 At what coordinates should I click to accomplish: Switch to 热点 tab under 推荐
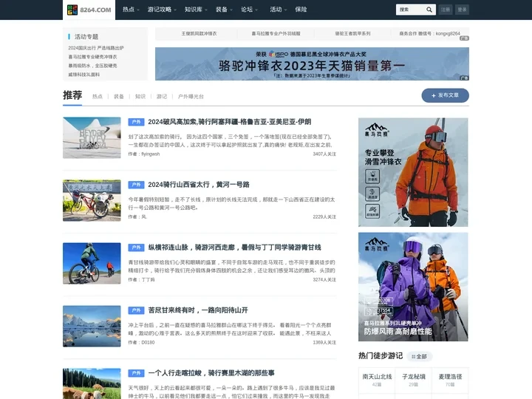[98, 96]
